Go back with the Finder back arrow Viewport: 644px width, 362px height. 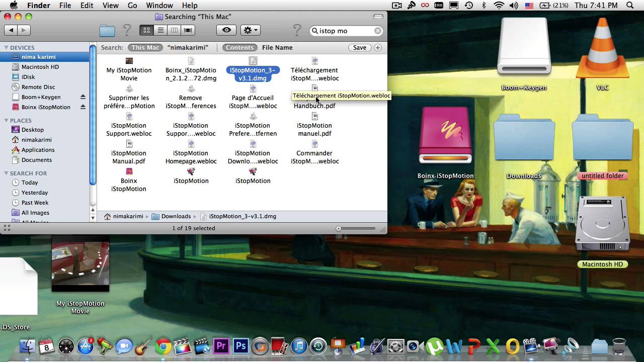(11, 30)
